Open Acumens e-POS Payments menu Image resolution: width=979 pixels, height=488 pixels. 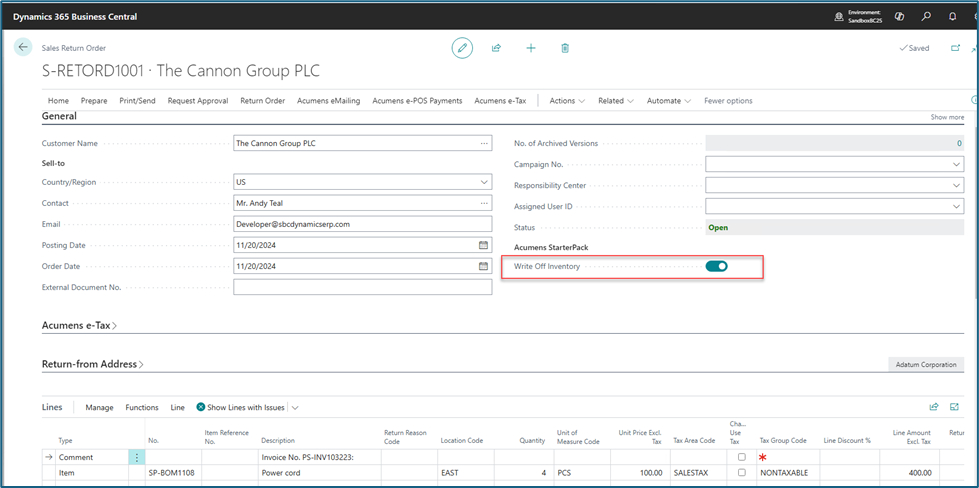pyautogui.click(x=417, y=100)
